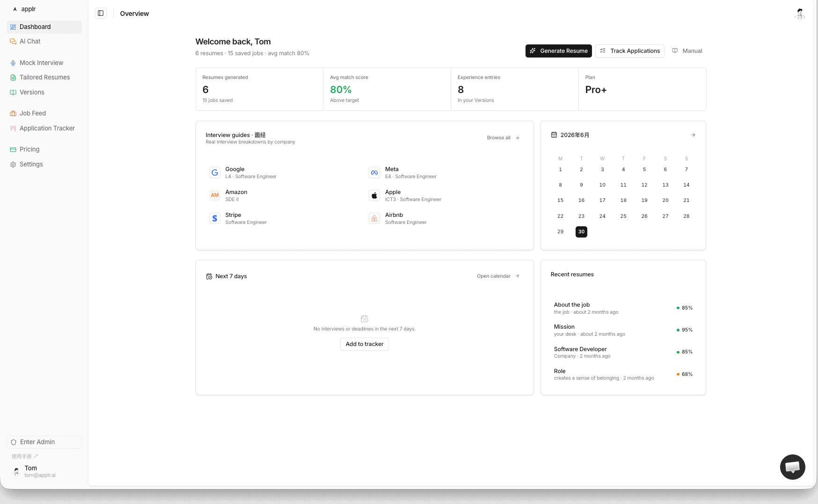Open 'Role' recent resume
The width and height of the screenshot is (818, 504).
tap(623, 374)
